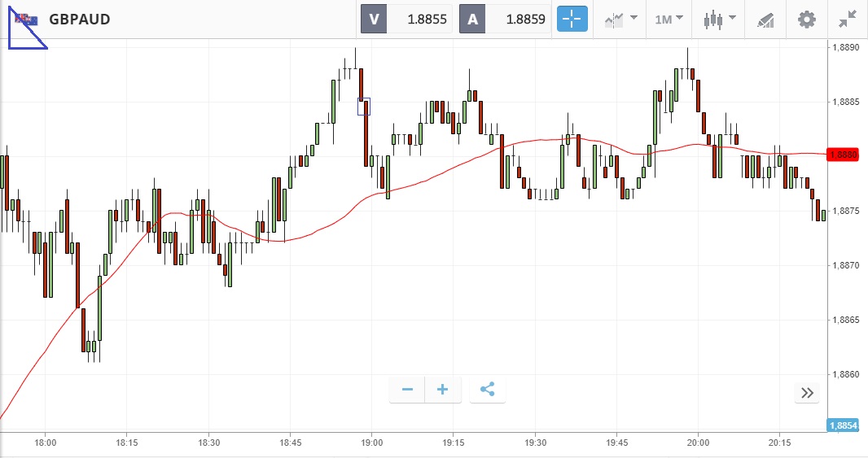Click the blue 1,8854 current price label
The image size is (868, 458).
tap(842, 425)
